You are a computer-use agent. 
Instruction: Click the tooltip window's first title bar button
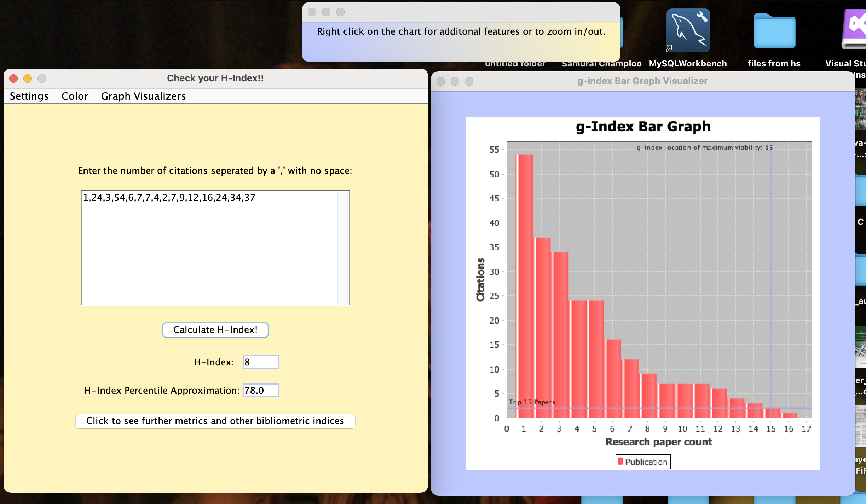[x=312, y=12]
